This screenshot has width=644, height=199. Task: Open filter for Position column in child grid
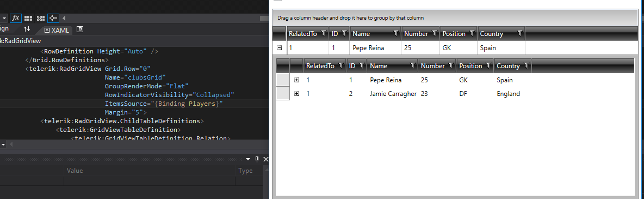pyautogui.click(x=489, y=65)
